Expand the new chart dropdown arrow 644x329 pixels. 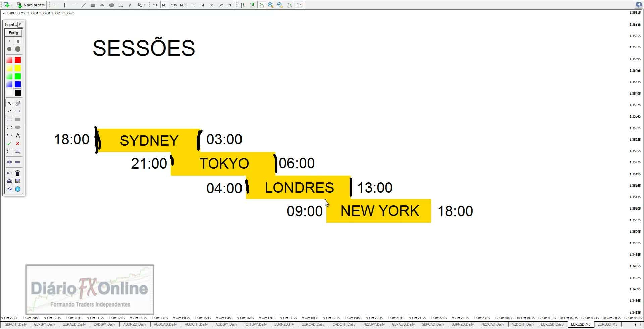click(x=12, y=5)
